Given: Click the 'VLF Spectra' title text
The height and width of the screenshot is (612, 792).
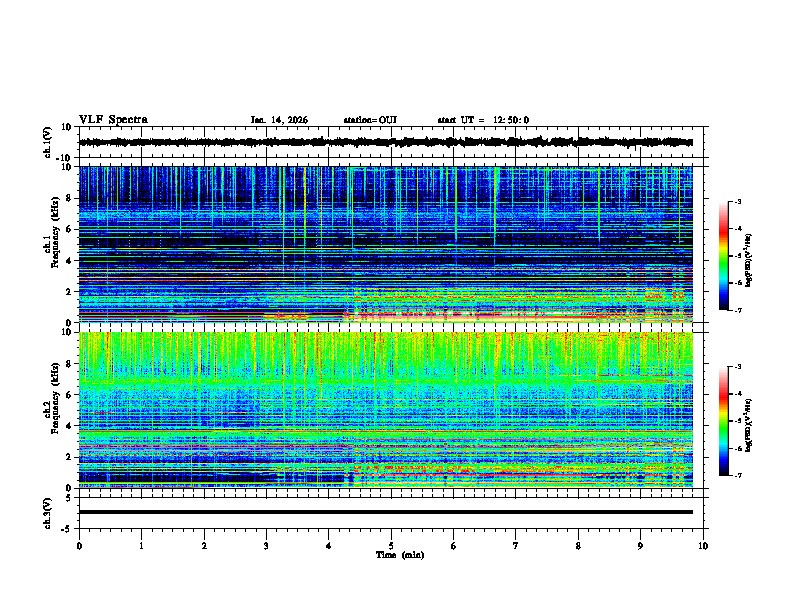Looking at the screenshot, I should pos(113,120).
